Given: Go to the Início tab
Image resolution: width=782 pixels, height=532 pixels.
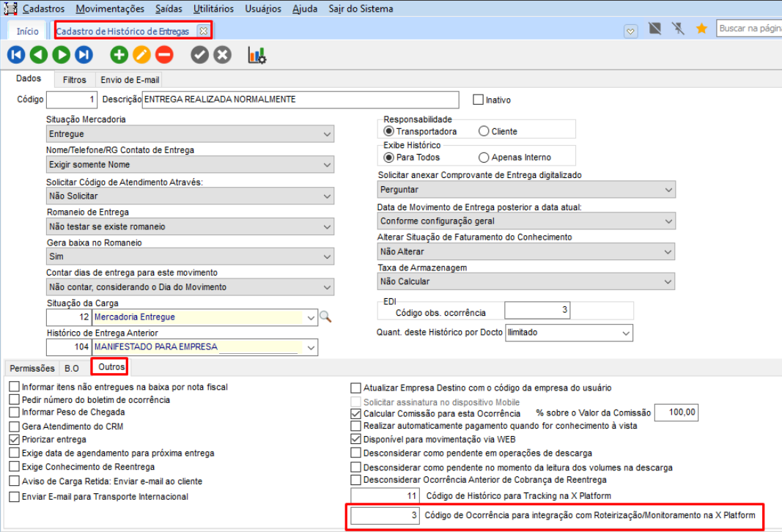Looking at the screenshot, I should pyautogui.click(x=27, y=31).
